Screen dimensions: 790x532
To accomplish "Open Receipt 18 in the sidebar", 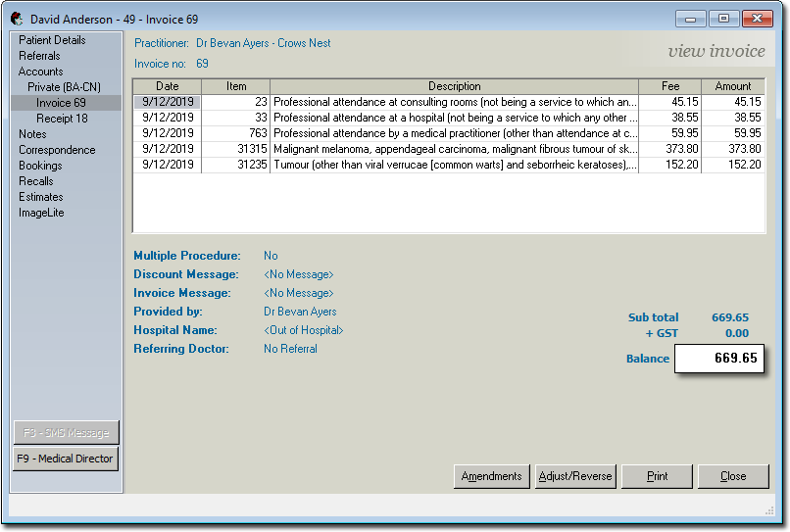I will click(62, 119).
